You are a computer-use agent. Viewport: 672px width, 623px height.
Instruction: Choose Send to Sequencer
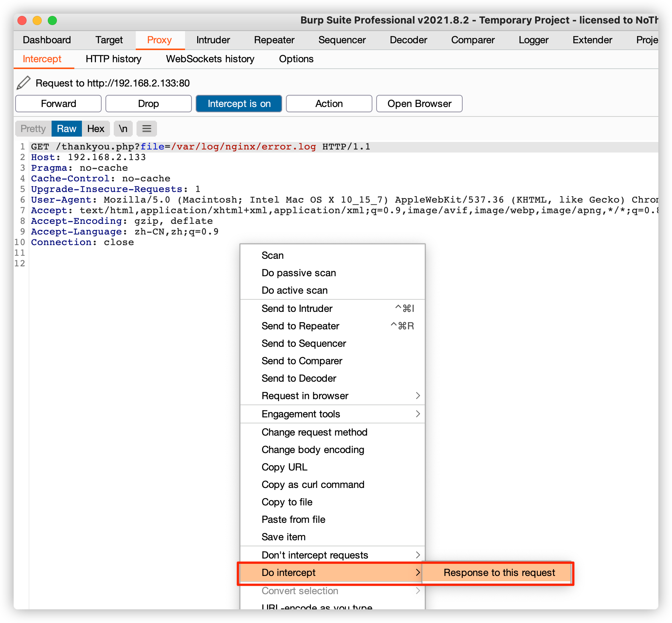pos(333,343)
